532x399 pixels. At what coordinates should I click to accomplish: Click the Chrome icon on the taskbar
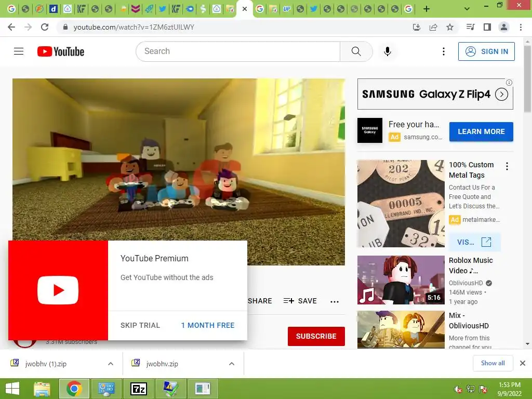(x=74, y=389)
